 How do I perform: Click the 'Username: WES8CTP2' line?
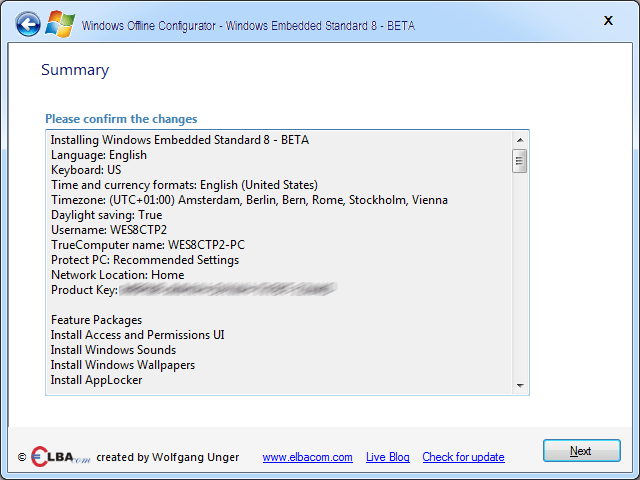109,230
